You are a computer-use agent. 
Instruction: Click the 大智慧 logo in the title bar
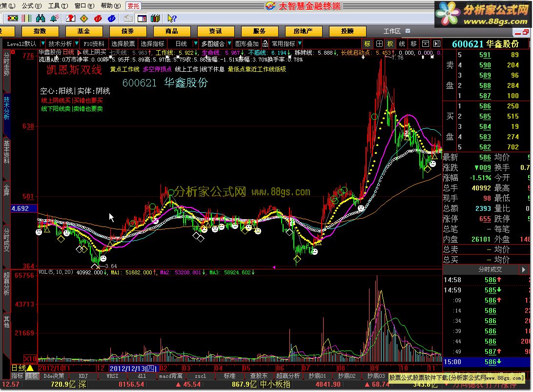tap(270, 6)
